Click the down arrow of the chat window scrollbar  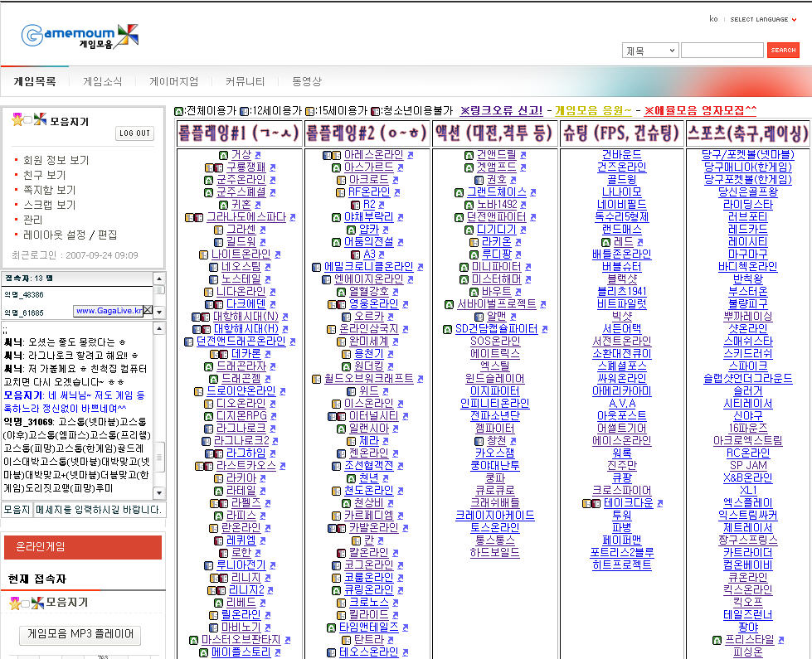[x=159, y=493]
